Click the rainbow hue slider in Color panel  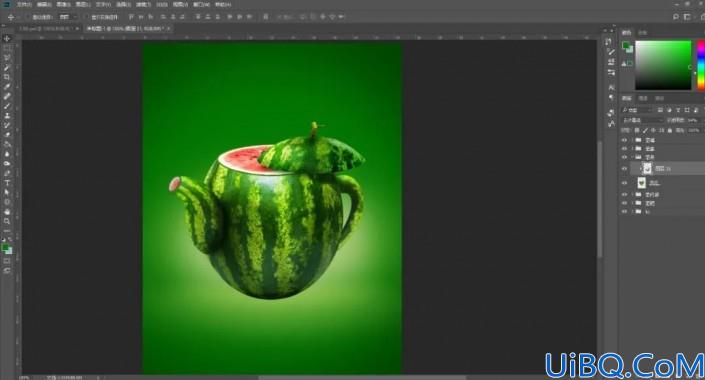[x=701, y=65]
